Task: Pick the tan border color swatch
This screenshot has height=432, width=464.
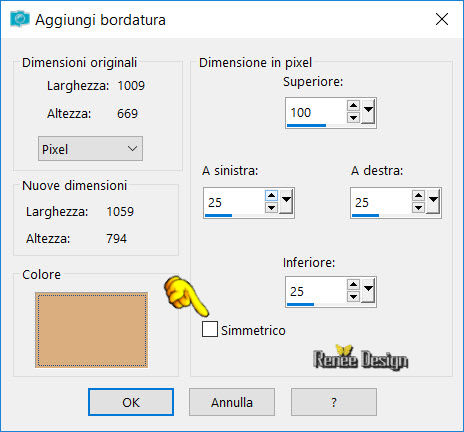Action: pos(91,330)
